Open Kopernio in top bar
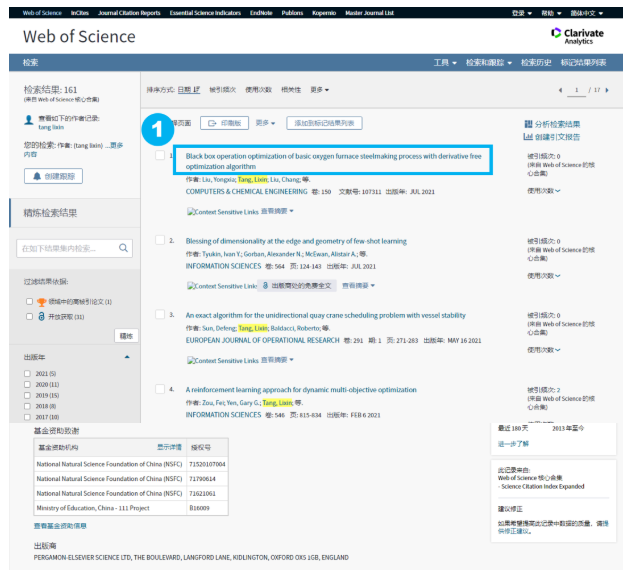635x570 pixels. 324,13
